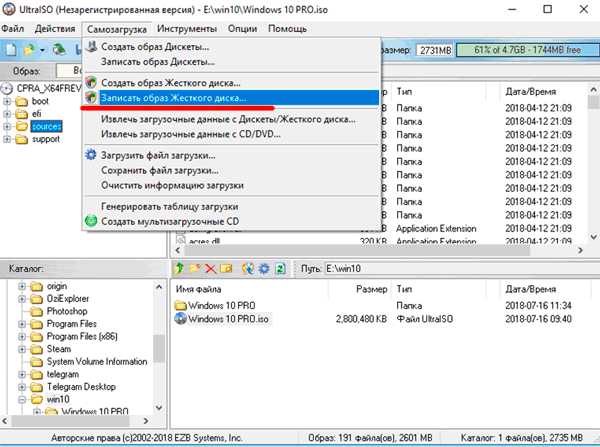Expand the Telegram Desktop folder node
600x447 pixels.
22,387
